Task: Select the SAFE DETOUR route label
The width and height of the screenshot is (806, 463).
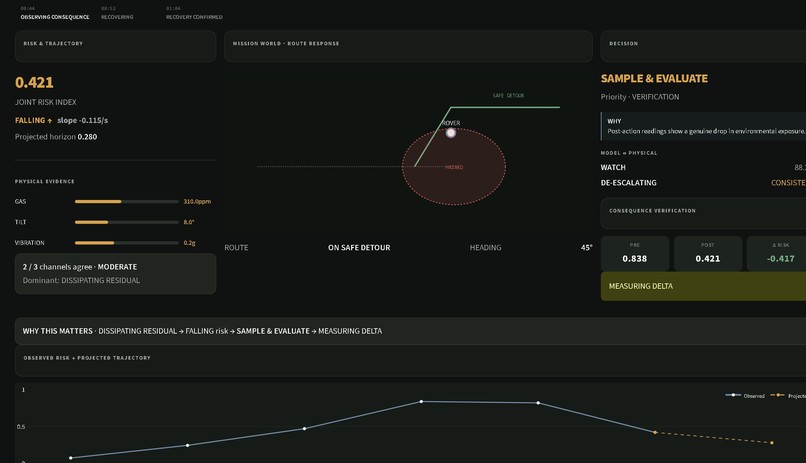Action: pos(508,96)
